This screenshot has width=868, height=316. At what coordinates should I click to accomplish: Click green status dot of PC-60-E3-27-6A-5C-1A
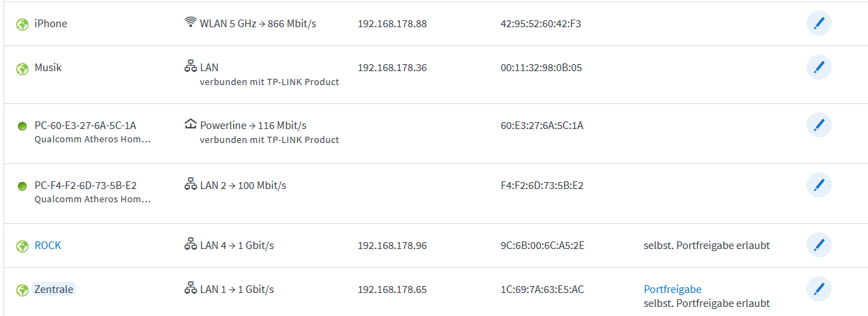pyautogui.click(x=22, y=126)
